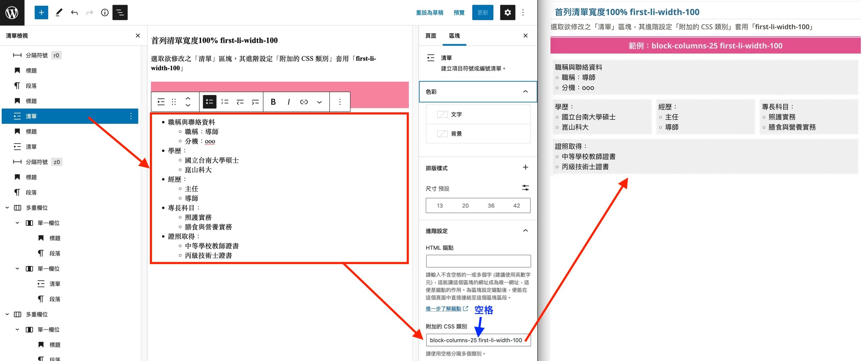The width and height of the screenshot is (868, 361).
Task: Toggle unordered bullet list style
Action: 210,102
